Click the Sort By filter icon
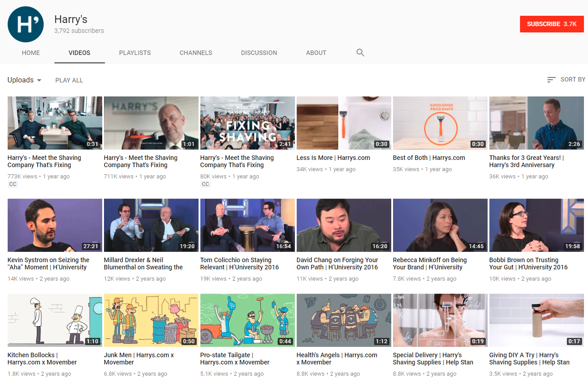 click(x=551, y=79)
